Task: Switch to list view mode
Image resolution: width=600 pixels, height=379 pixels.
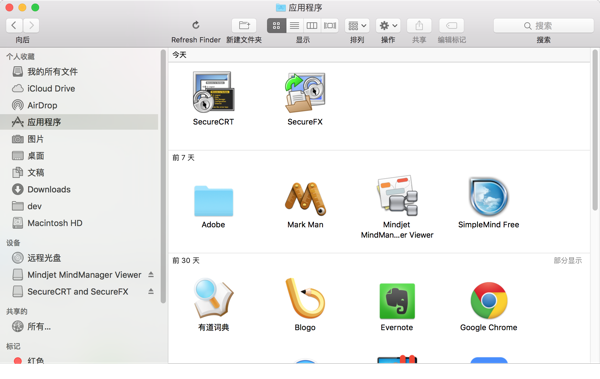Action: 294,26
